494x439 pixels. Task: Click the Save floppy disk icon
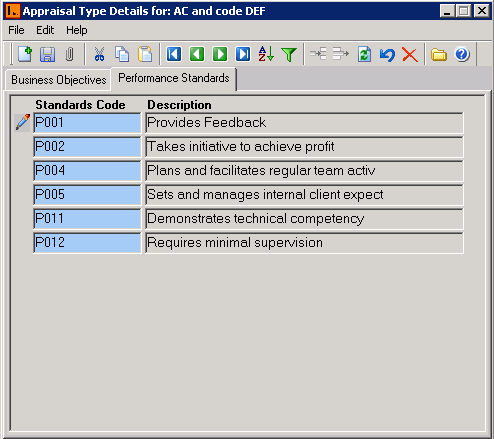click(x=47, y=54)
